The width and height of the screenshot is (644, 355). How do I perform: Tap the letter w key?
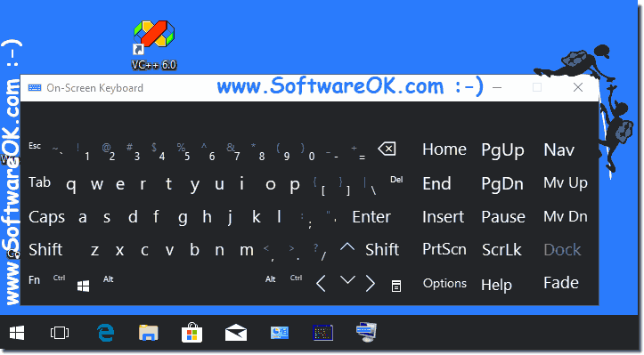pos(97,185)
